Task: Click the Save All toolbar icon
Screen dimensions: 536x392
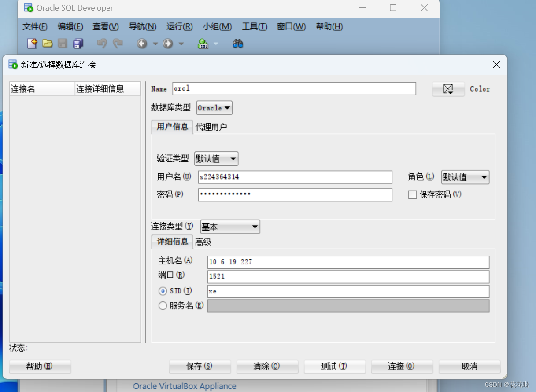Action: tap(78, 44)
